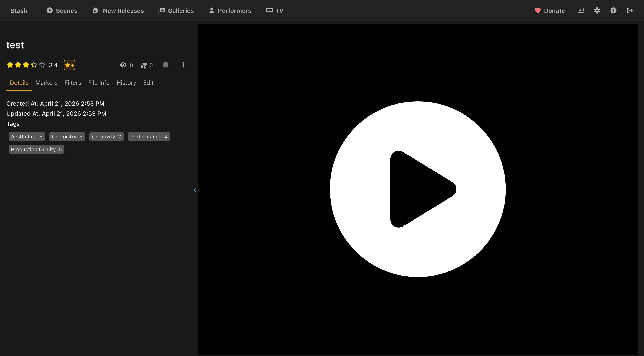The height and width of the screenshot is (356, 644).
Task: Open settings via gear icon
Action: pos(597,10)
